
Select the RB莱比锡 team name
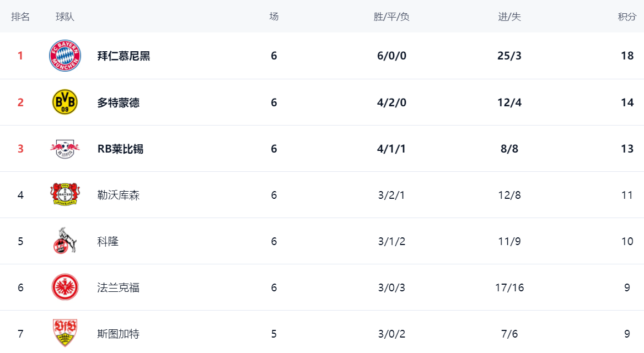[x=120, y=149]
